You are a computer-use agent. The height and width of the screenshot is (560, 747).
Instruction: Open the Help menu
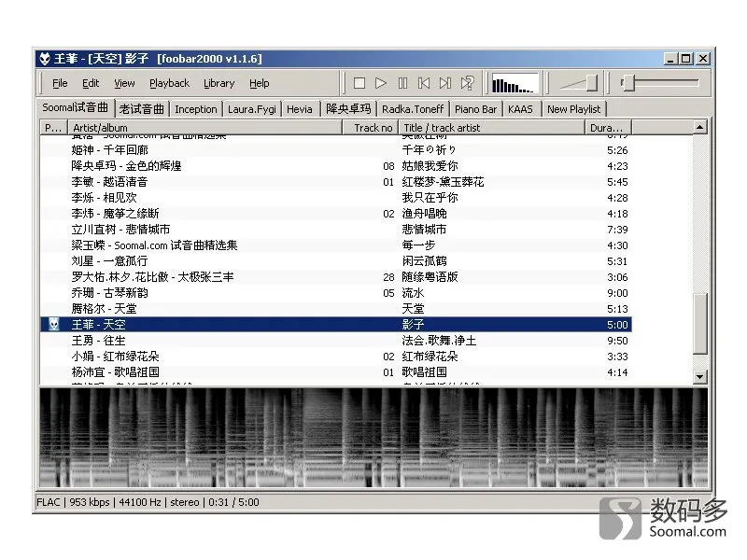click(x=260, y=83)
